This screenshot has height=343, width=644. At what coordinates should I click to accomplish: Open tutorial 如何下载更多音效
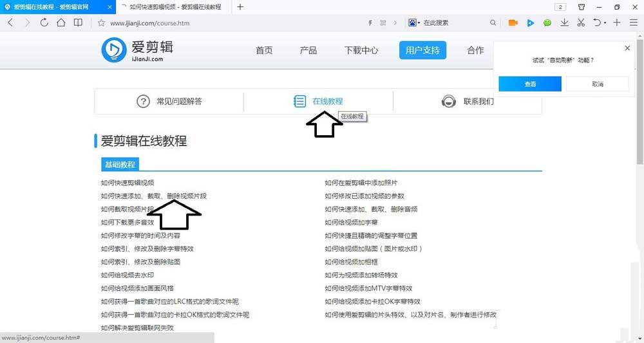coord(128,223)
